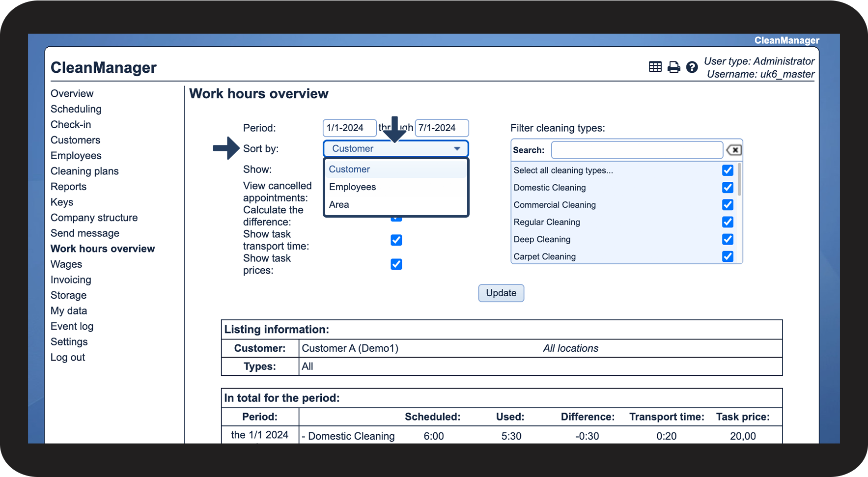Choose Employees in Sort by list

pyautogui.click(x=352, y=187)
